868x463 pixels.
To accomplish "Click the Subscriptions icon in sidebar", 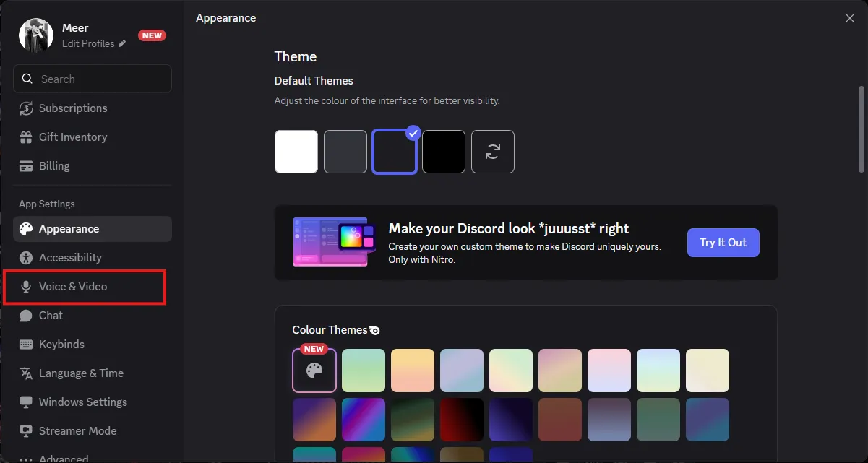I will [x=27, y=108].
